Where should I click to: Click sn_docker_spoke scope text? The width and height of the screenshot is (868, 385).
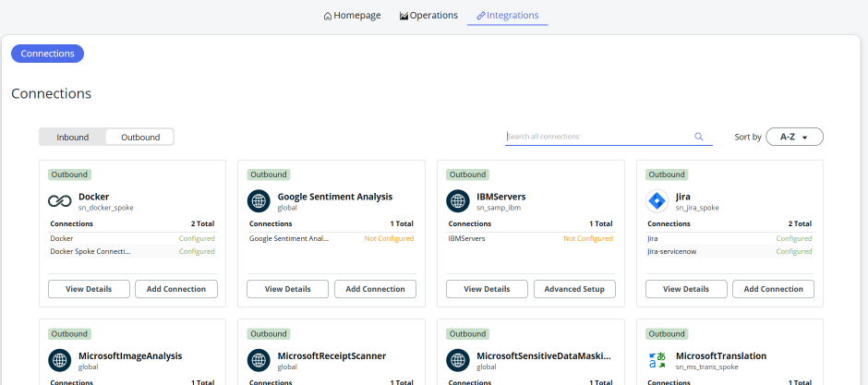point(106,208)
